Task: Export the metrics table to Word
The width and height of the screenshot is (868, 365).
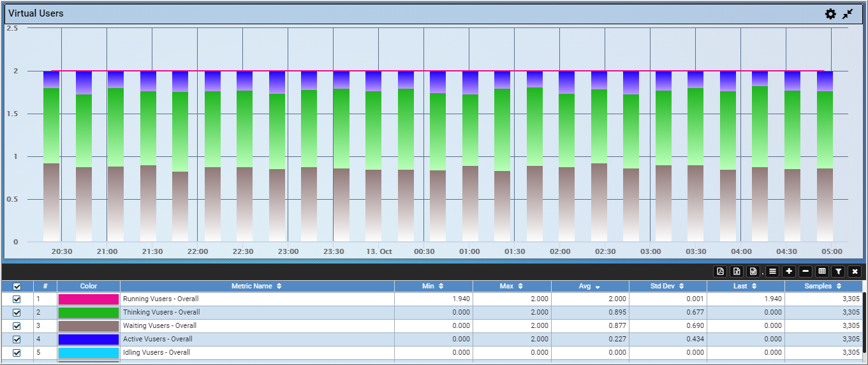Action: (x=753, y=271)
